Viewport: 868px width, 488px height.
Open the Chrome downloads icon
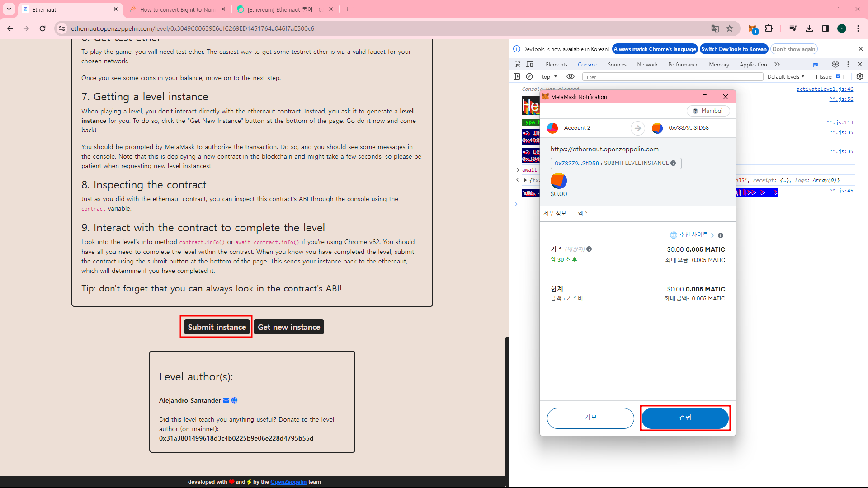pos(809,28)
